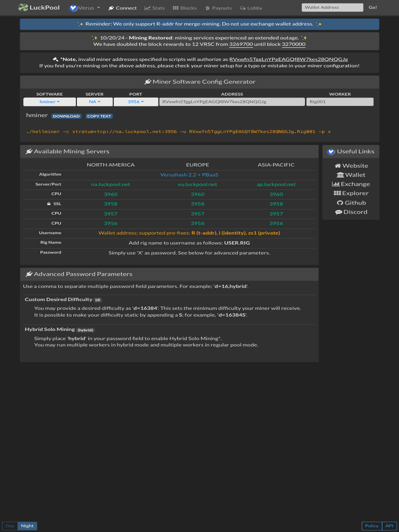The image size is (399, 532).
Task: Click the COPY TEXT button
Action: (x=99, y=116)
